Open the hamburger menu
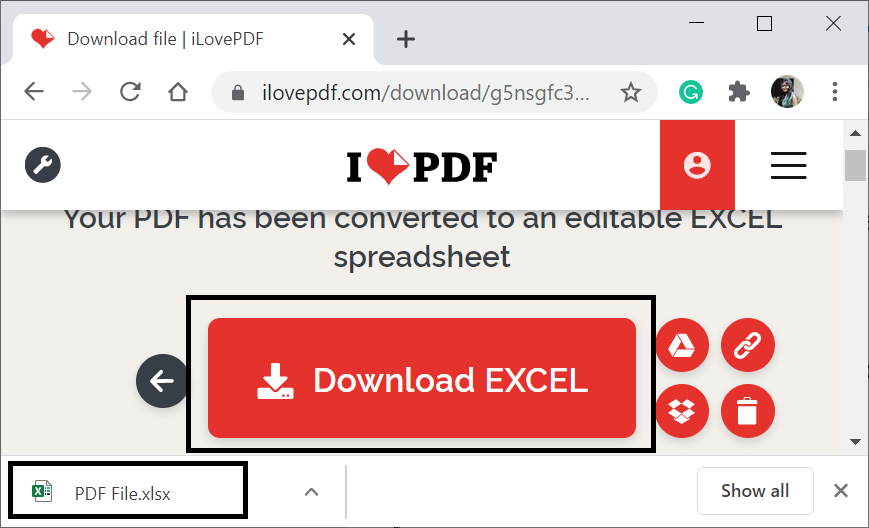 pos(788,165)
